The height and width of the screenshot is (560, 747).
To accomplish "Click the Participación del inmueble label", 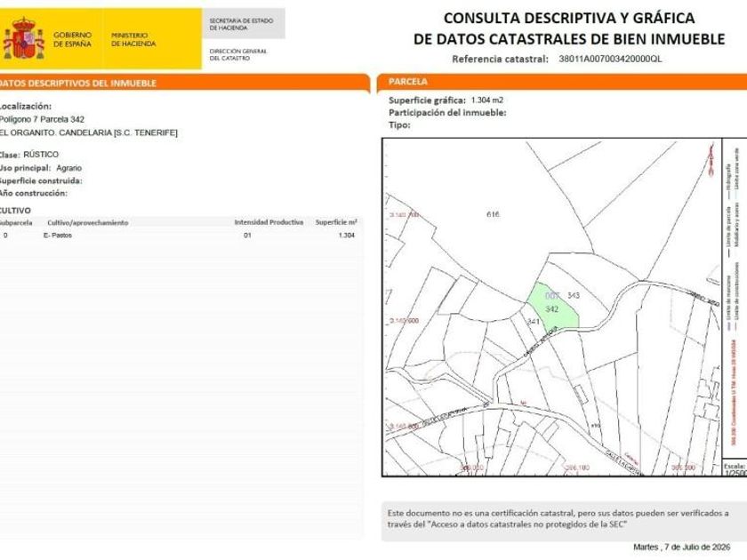I will pos(447,113).
